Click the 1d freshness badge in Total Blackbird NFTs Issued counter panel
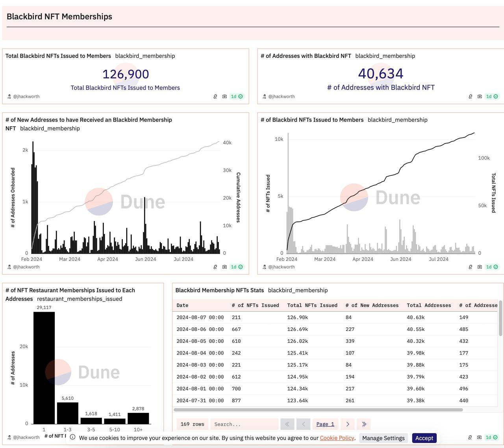 [237, 96]
